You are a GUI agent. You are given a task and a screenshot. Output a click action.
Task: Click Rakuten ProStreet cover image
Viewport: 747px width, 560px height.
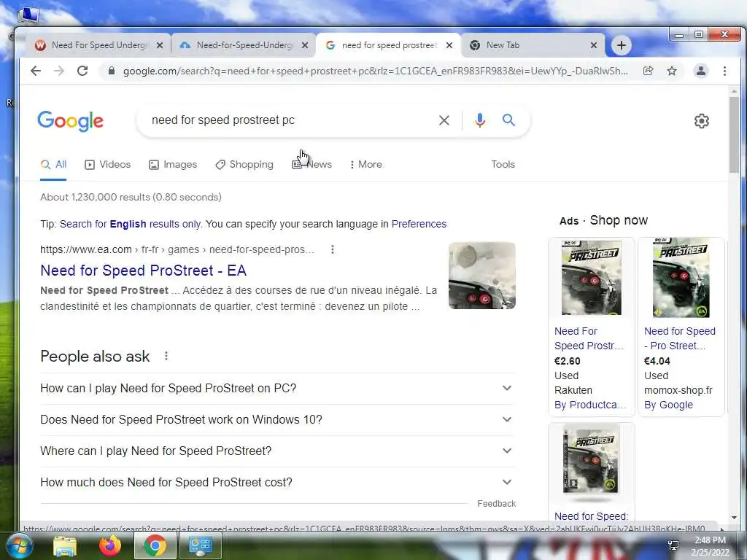[x=591, y=278]
